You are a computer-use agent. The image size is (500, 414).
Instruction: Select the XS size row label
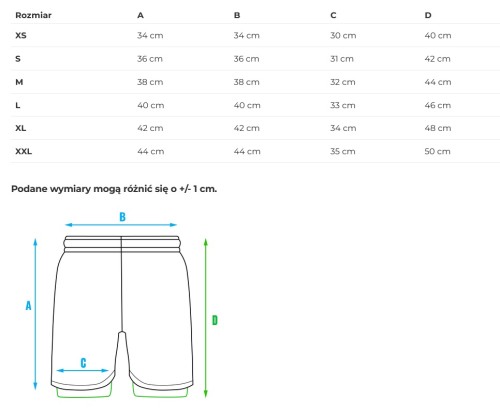pyautogui.click(x=21, y=35)
